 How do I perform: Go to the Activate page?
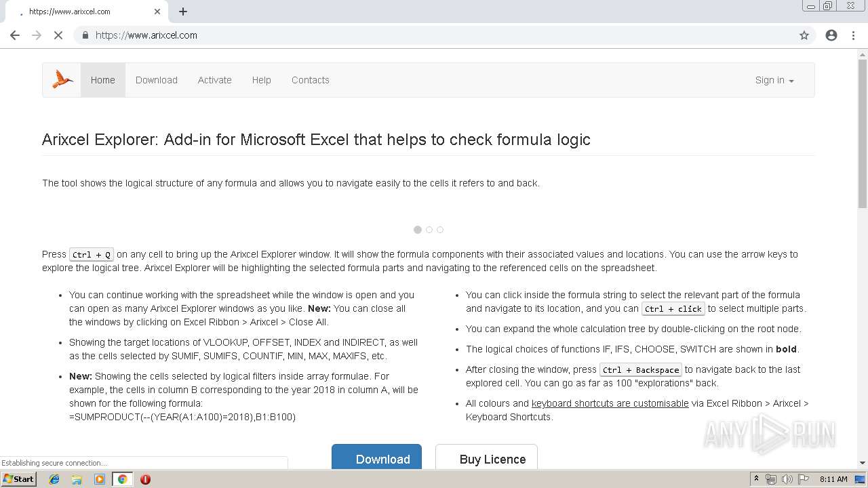point(215,80)
